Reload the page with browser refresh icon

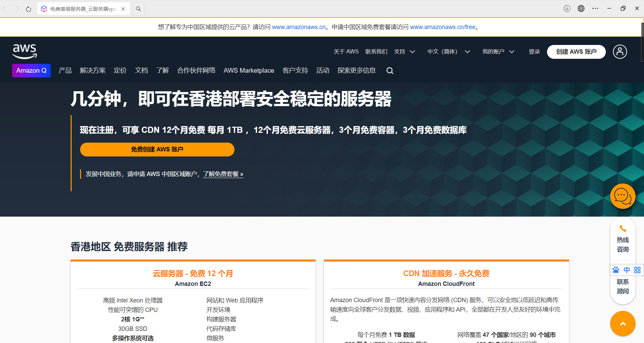coord(29,9)
